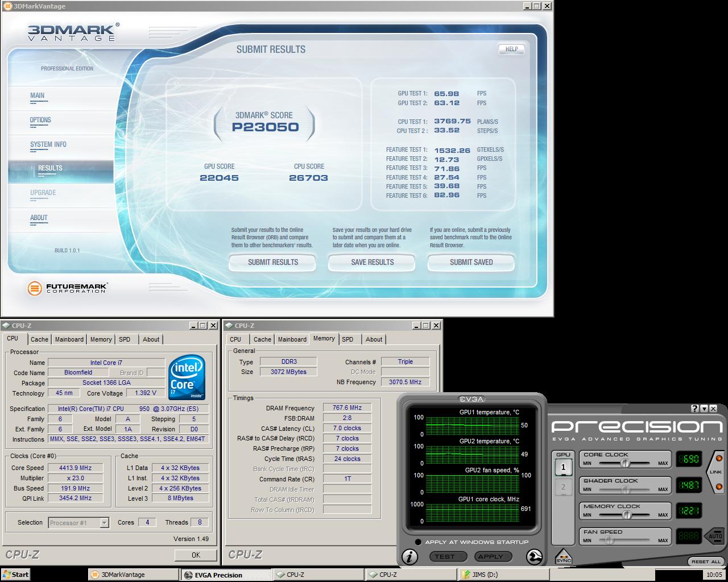728x582 pixels.
Task: Click the Multiplier x 23.0 field
Action: click(76, 478)
